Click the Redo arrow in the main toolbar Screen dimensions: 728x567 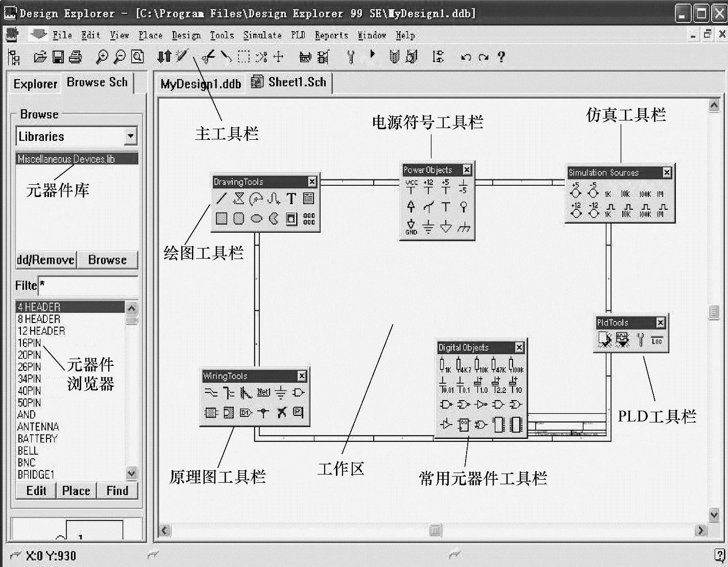pos(483,57)
